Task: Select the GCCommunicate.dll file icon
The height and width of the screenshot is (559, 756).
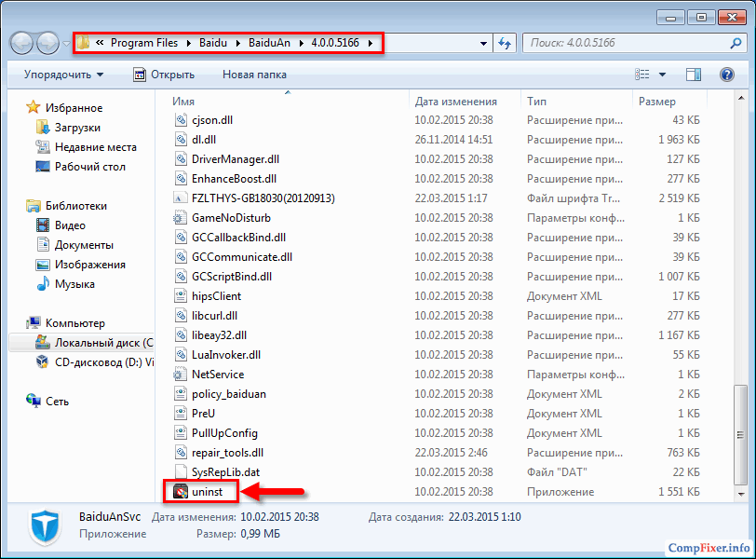Action: pos(181,257)
